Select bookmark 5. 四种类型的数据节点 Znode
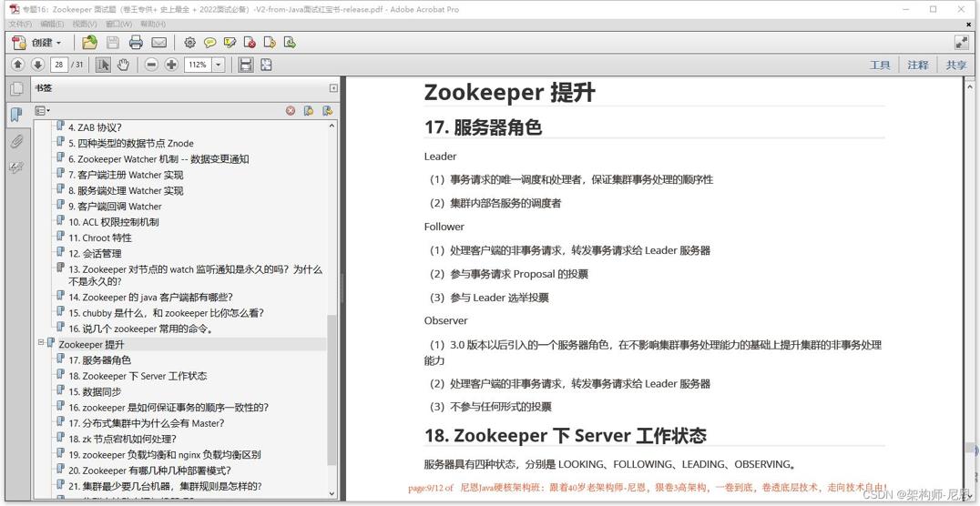The width and height of the screenshot is (980, 506). click(x=131, y=143)
